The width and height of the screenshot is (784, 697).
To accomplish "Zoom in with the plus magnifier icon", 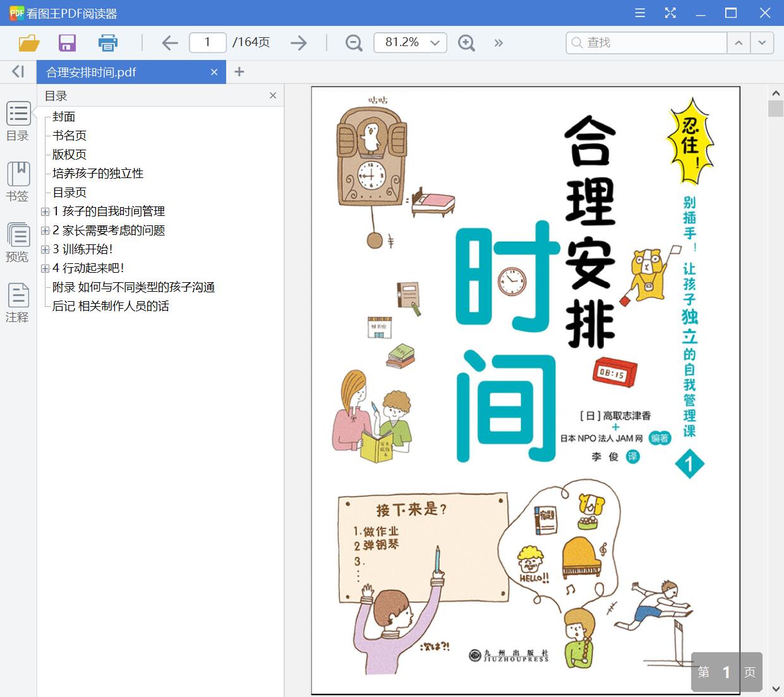I will coord(466,43).
